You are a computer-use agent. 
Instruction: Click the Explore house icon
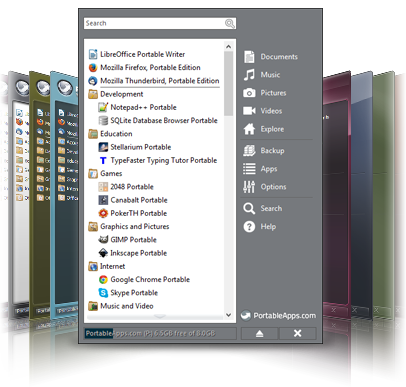(x=249, y=129)
